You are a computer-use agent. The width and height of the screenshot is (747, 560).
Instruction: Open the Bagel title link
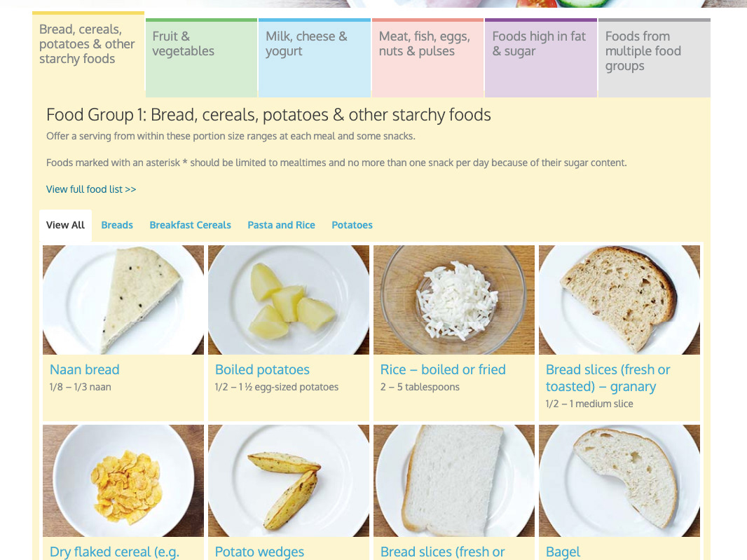[x=563, y=552]
